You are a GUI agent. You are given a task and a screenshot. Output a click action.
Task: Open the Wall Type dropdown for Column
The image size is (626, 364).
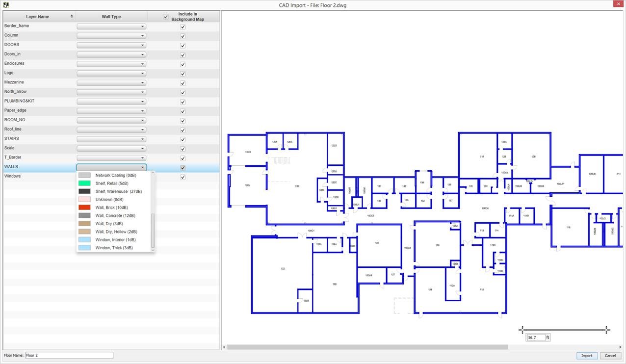coord(111,36)
